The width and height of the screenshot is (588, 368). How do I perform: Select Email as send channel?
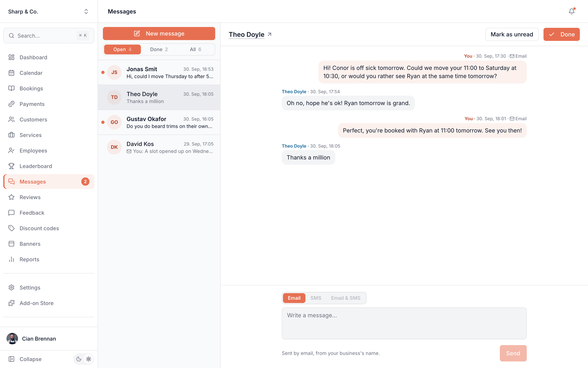(x=294, y=298)
